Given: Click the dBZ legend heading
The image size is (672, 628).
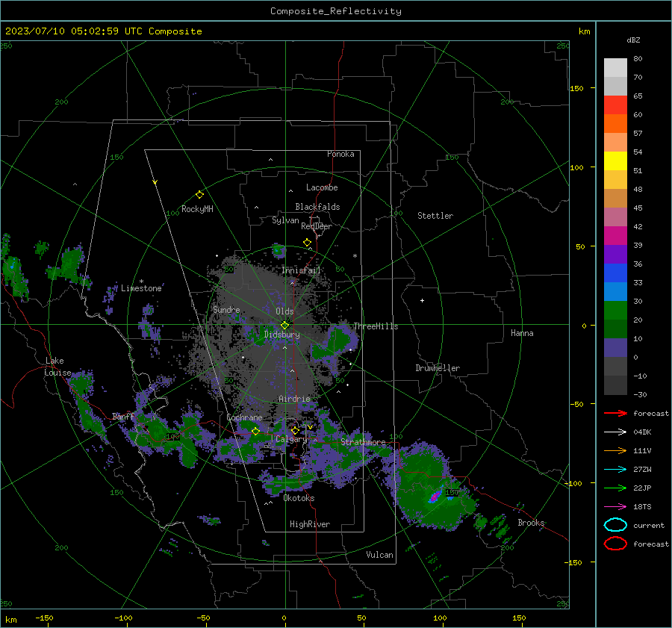Looking at the screenshot, I should [633, 40].
